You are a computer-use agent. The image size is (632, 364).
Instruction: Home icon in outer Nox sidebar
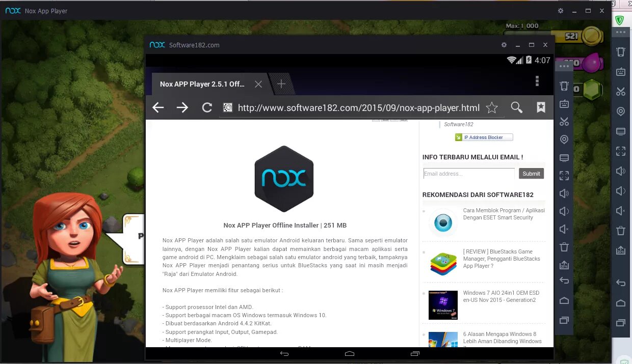click(x=621, y=303)
